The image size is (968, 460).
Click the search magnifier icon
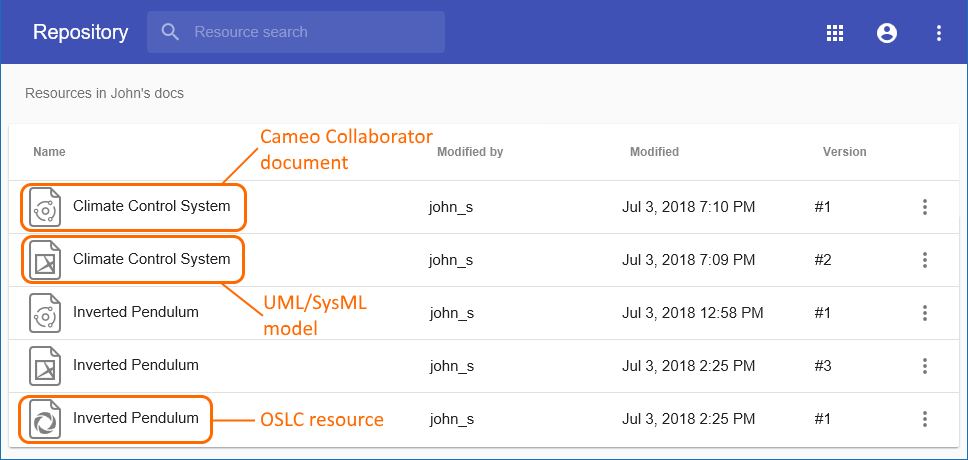coord(170,32)
